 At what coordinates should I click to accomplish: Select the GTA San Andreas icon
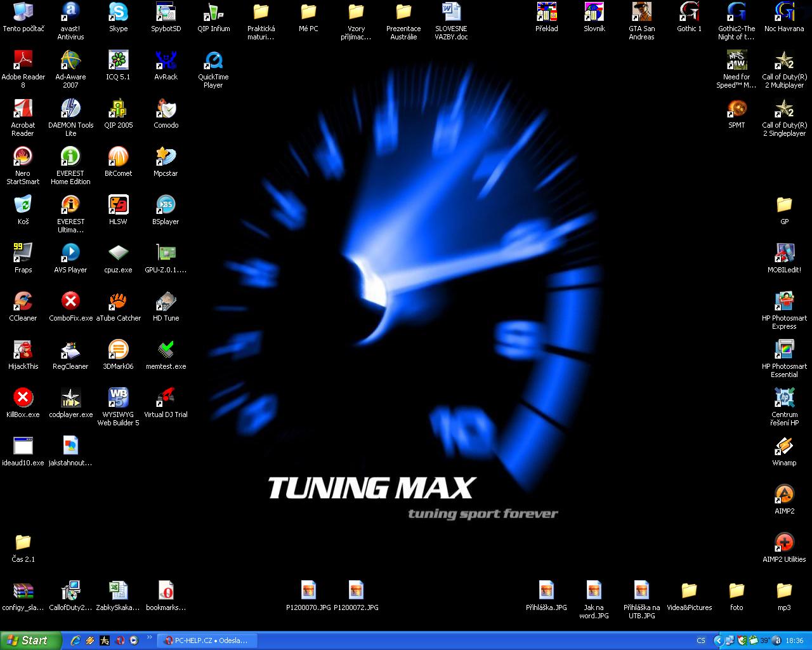tap(641, 12)
